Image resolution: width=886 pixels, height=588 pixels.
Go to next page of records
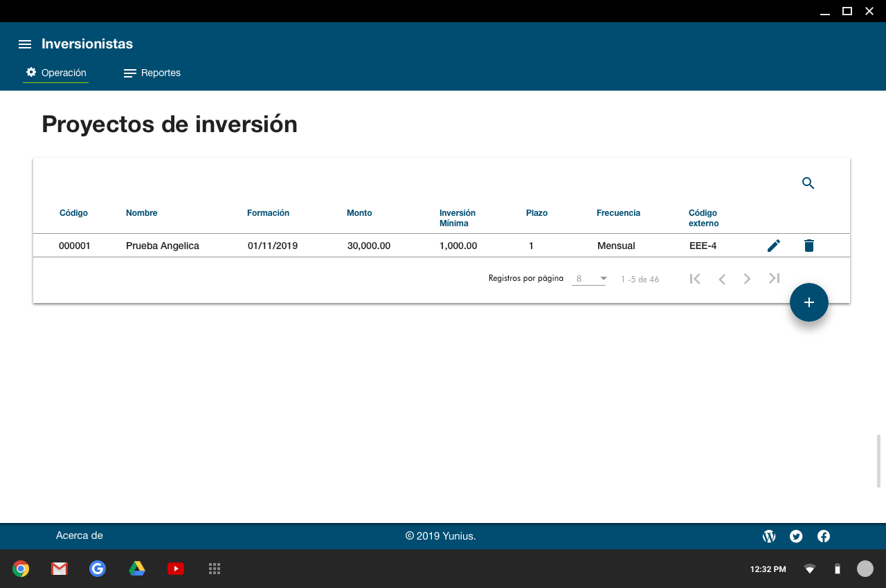(747, 279)
